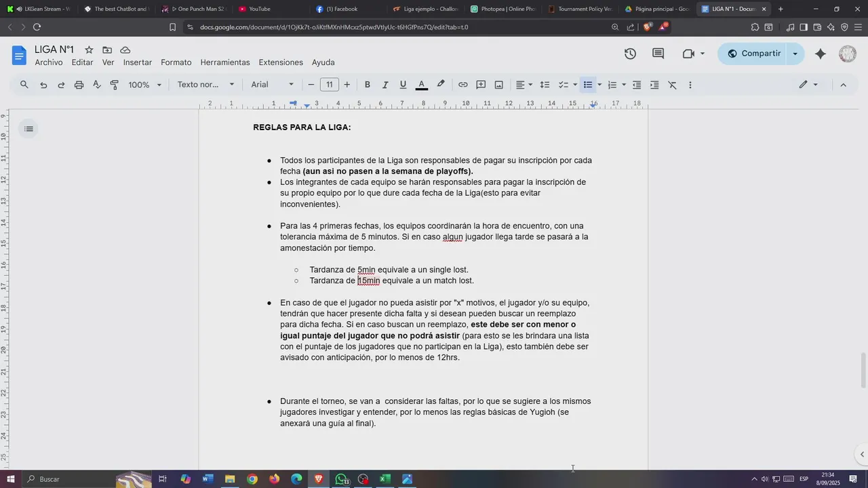Open the Google account avatar
The height and width of the screenshot is (488, 868).
point(848,54)
